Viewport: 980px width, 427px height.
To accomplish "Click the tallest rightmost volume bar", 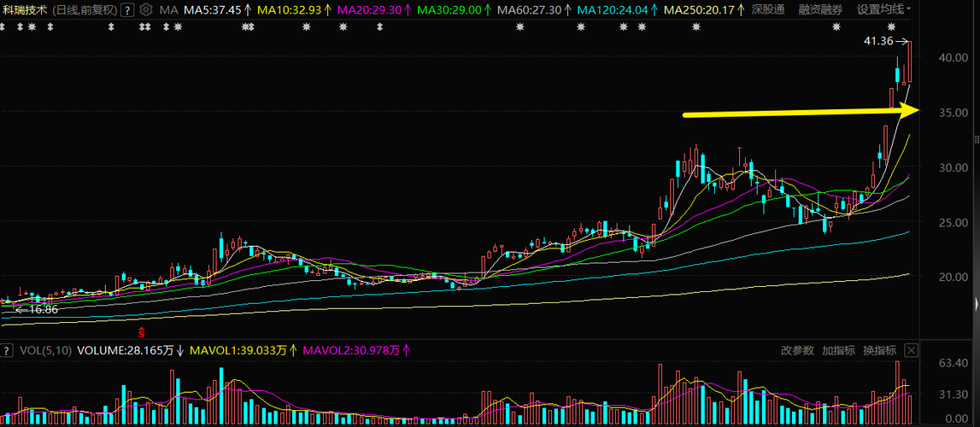I will (897, 391).
